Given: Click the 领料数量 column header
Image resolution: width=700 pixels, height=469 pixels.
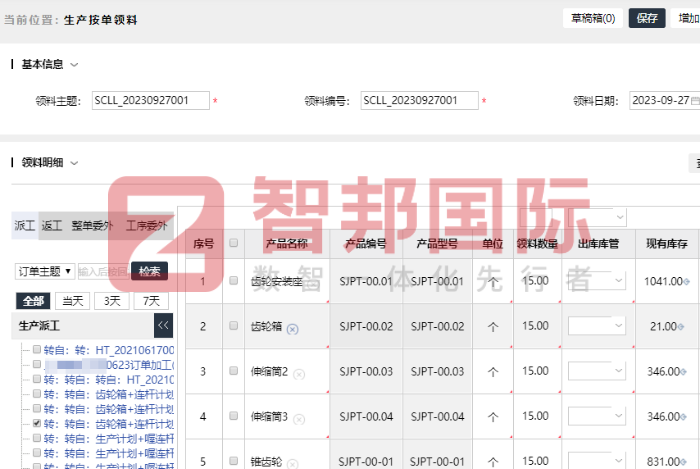Looking at the screenshot, I should coord(537,244).
